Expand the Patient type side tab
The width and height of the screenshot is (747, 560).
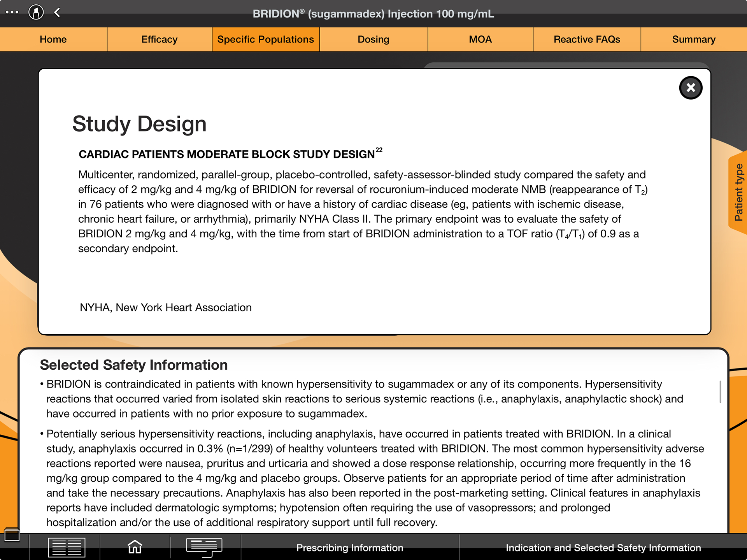[x=738, y=192]
